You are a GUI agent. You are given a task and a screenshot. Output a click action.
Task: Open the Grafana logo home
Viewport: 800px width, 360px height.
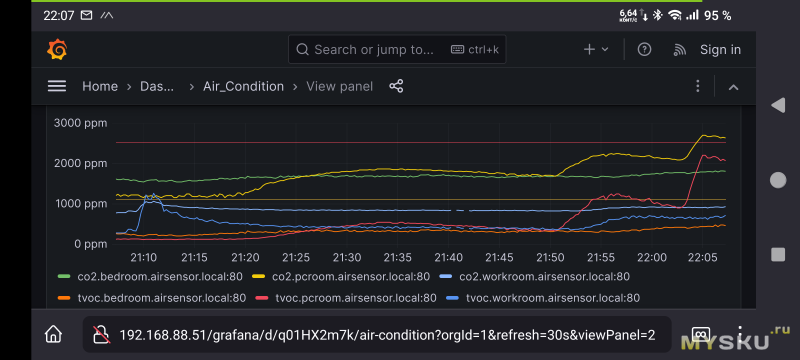[x=57, y=49]
